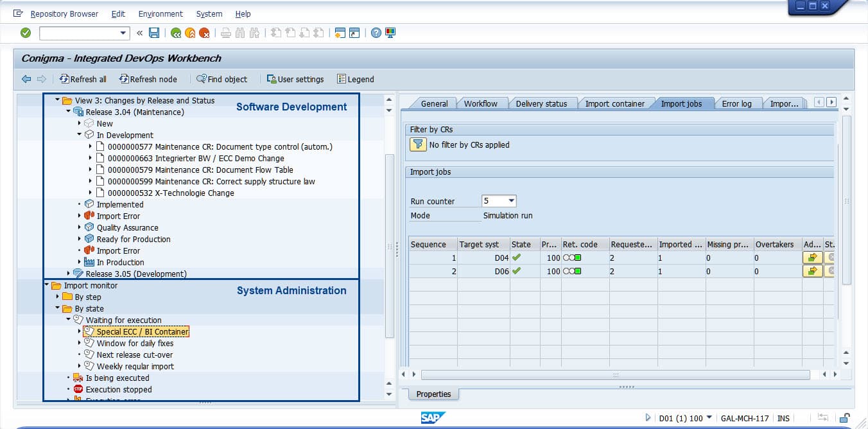Select Execution stopped tree item
The height and width of the screenshot is (429, 868).
(119, 389)
